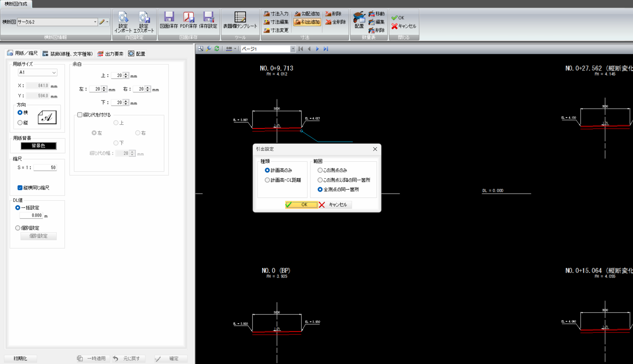Screen dimensions: 633x364
Task: Click the 勾配追加 dimension tool
Action: [307, 14]
